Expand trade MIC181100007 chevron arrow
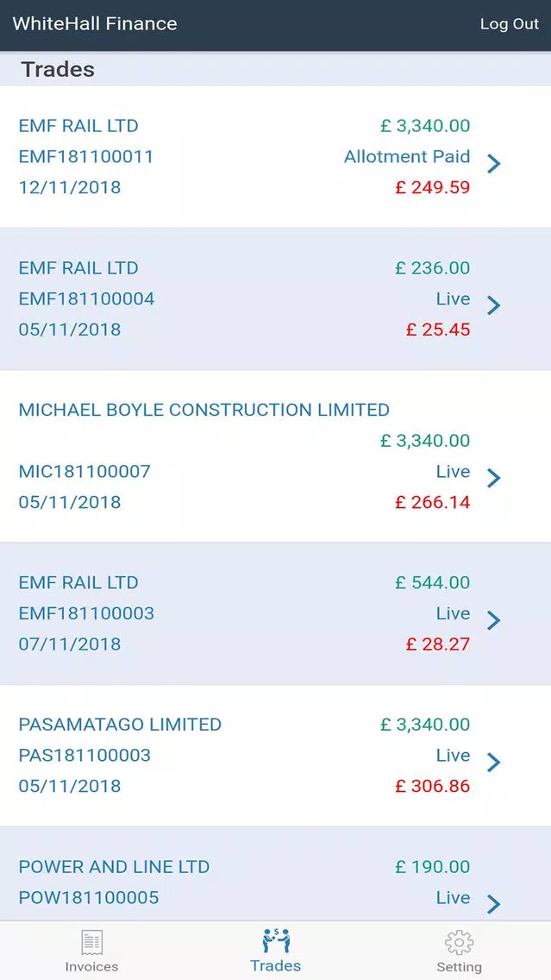Viewport: 551px width, 980px height. tap(493, 478)
